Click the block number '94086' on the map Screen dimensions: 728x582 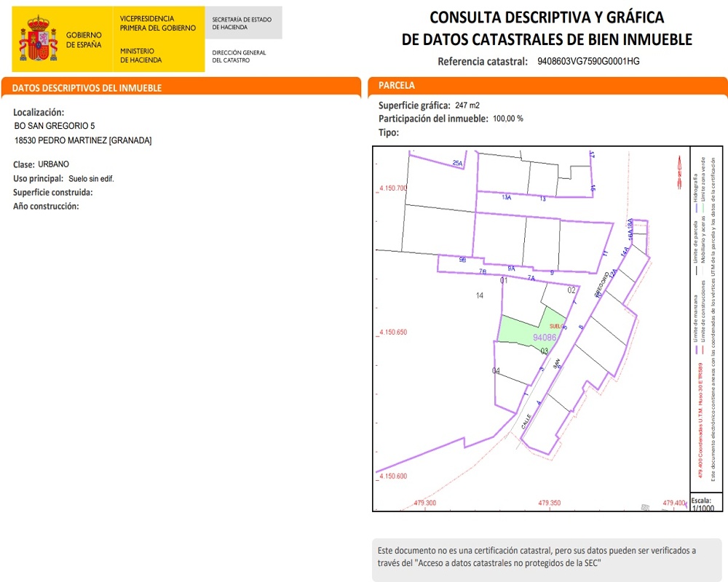[545, 338]
